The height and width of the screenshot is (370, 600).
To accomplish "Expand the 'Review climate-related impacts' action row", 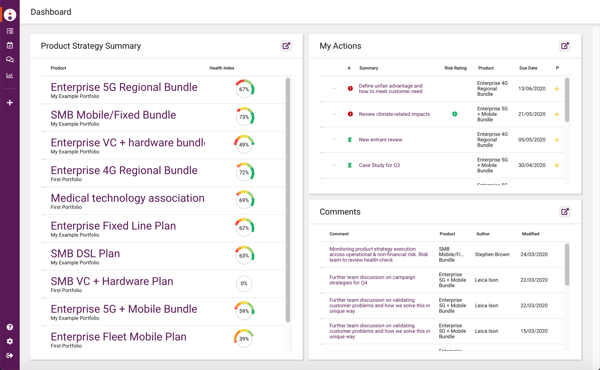I will point(334,114).
